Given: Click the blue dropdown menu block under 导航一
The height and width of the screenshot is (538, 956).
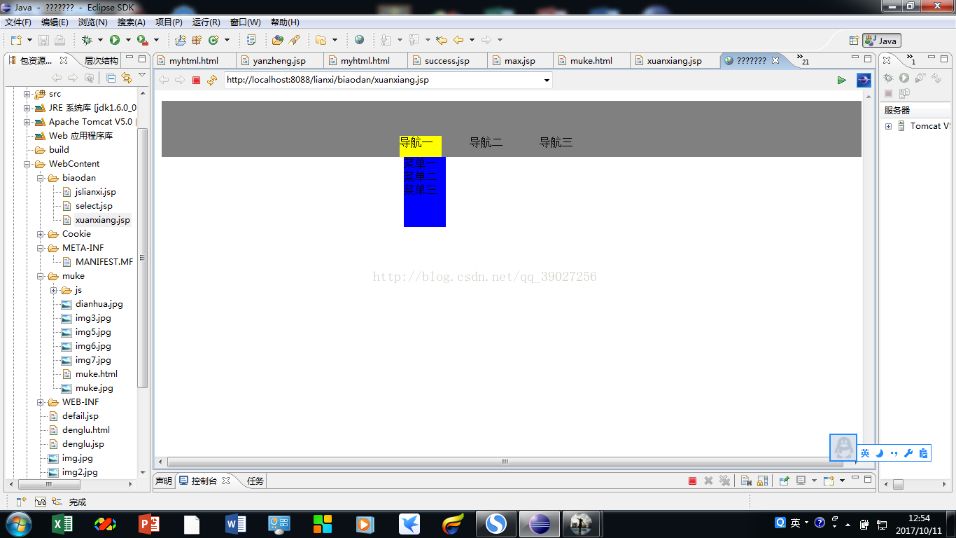Looking at the screenshot, I should click(425, 192).
